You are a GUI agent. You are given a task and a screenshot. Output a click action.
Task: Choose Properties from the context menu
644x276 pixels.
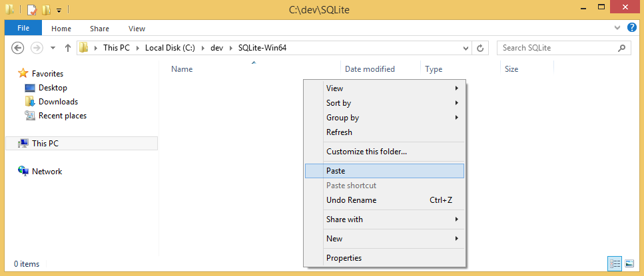point(384,258)
